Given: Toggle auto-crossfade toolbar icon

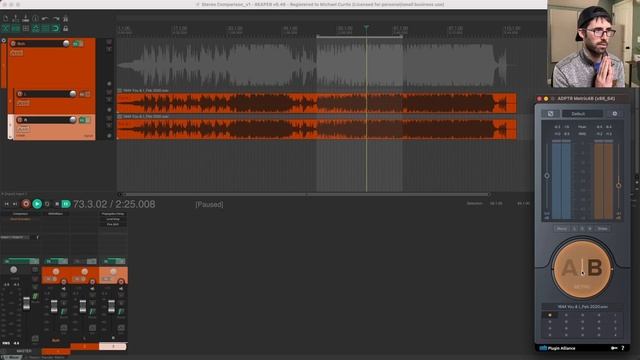Looking at the screenshot, I should [6, 28].
